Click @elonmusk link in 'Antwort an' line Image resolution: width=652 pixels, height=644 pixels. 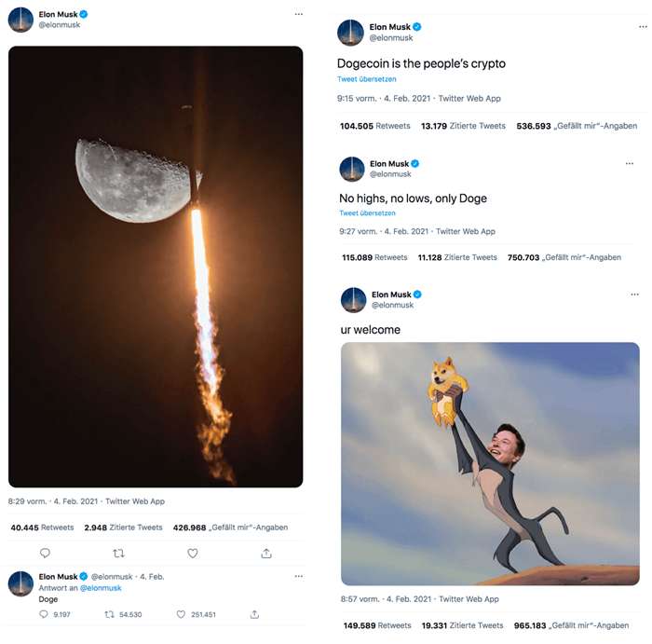pos(101,588)
